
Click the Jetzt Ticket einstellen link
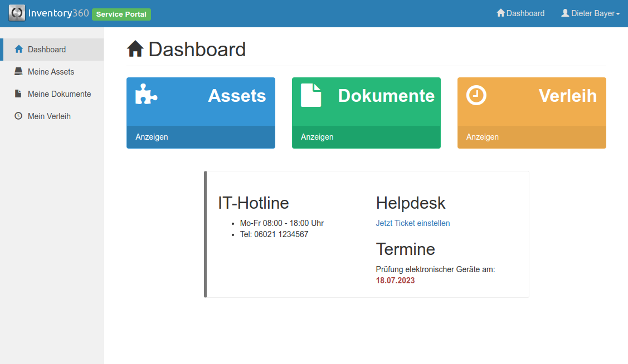[412, 223]
